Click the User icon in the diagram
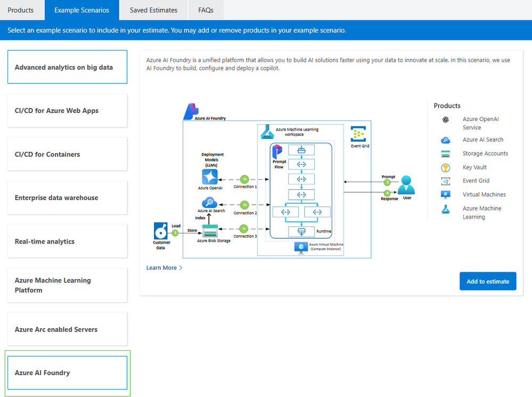The image size is (532, 397). [406, 185]
